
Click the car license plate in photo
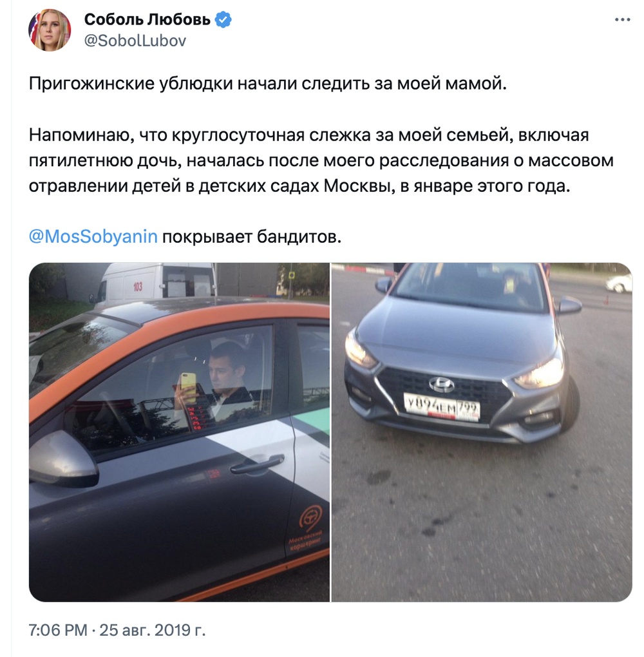pos(442,406)
